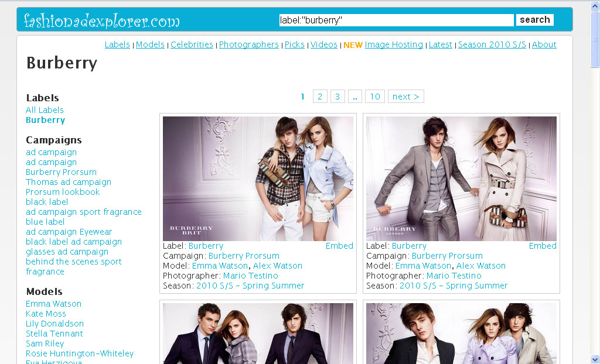Open the Photographers navigation link
Image resolution: width=600 pixels, height=364 pixels.
(248, 44)
